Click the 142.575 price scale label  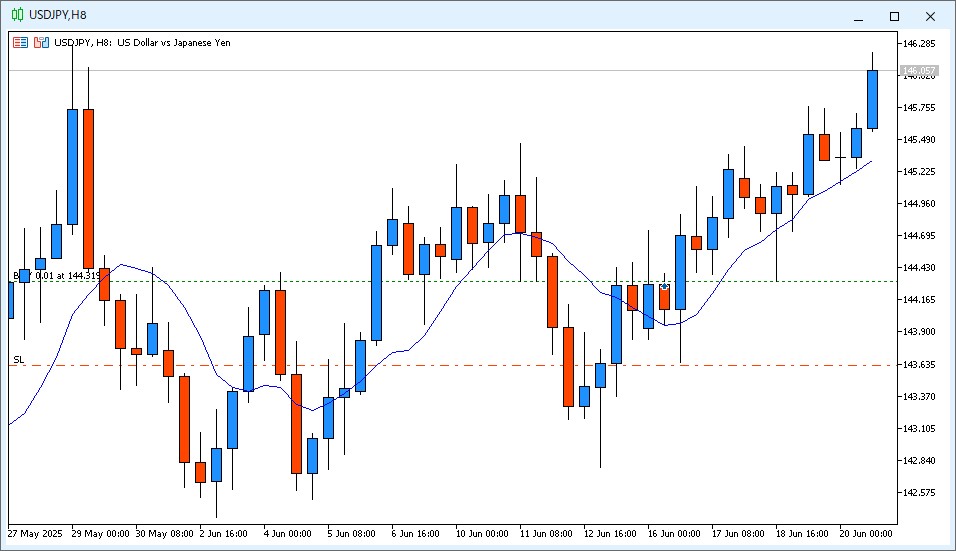[919, 492]
